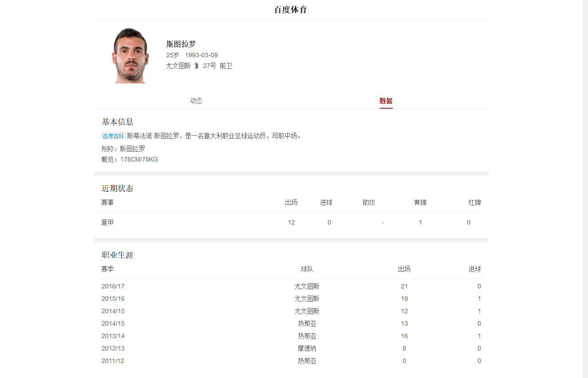Click the 百度体育 page title
The width and height of the screenshot is (588, 378).
(291, 10)
